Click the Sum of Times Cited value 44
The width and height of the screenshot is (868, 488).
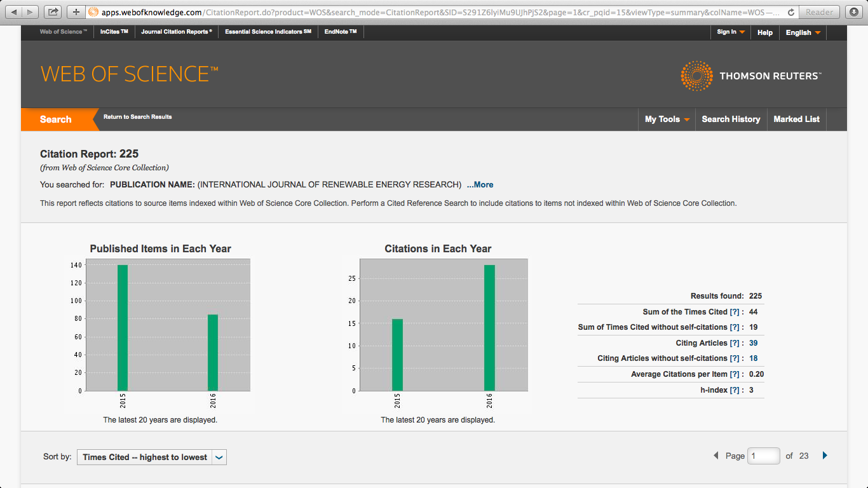pyautogui.click(x=754, y=312)
